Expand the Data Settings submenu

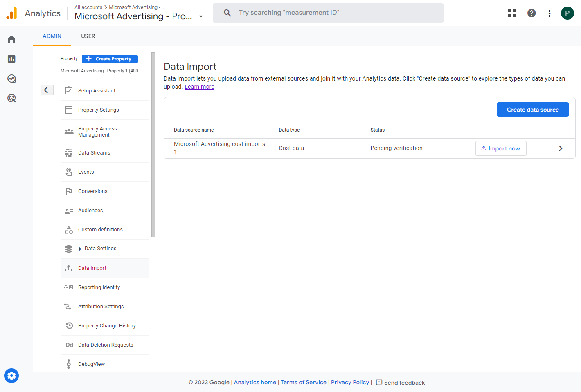[80, 249]
